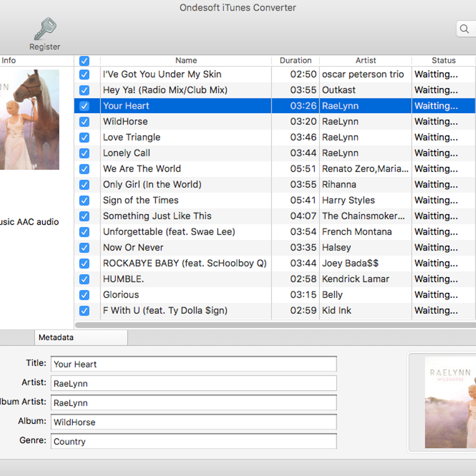Open the Metadata tab

coord(81,337)
